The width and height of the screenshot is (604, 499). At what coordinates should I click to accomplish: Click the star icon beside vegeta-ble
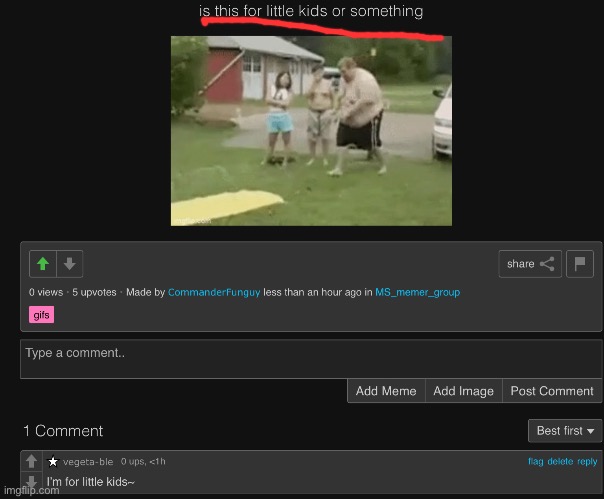point(53,462)
